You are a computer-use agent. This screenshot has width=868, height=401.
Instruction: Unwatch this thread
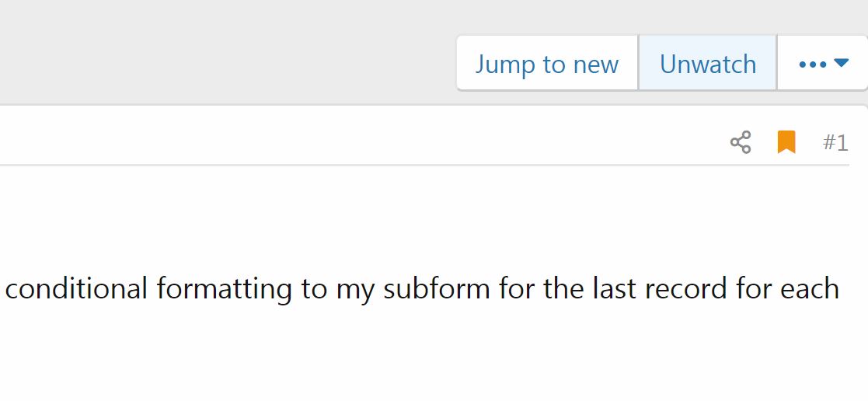(x=707, y=63)
